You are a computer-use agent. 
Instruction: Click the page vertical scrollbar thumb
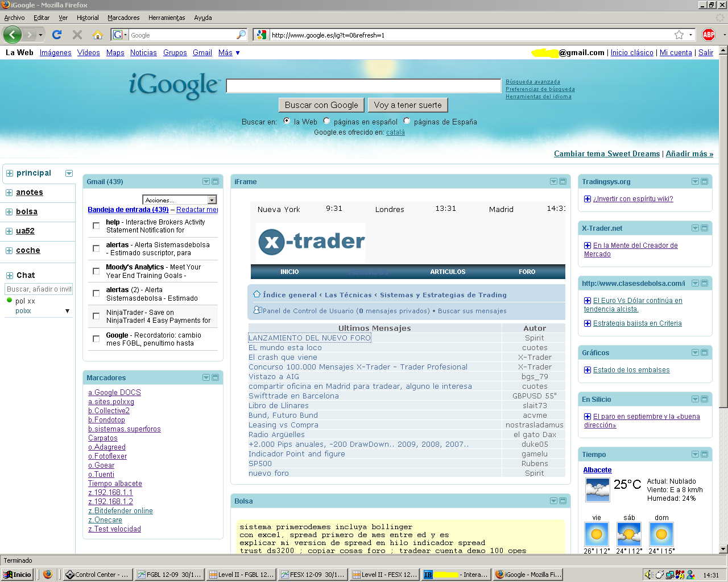click(723, 230)
